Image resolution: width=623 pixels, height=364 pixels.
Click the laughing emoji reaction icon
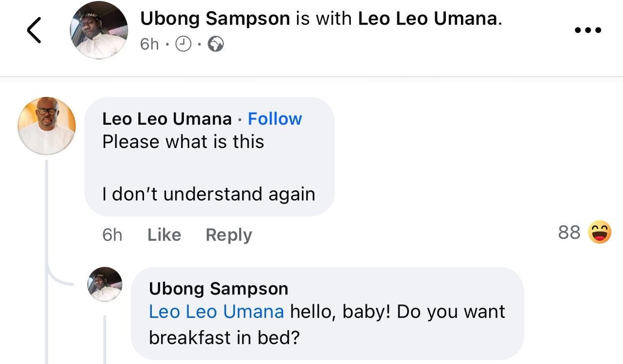(599, 232)
